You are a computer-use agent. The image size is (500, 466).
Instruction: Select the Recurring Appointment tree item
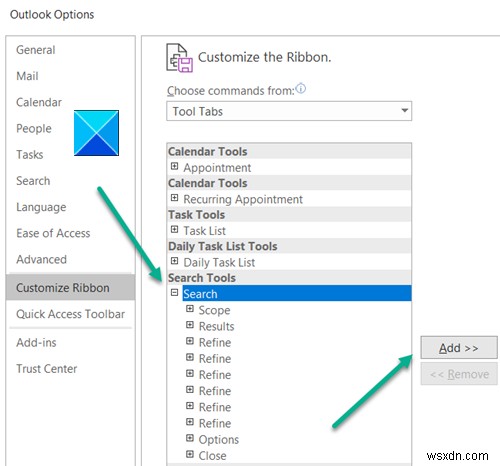pos(243,199)
